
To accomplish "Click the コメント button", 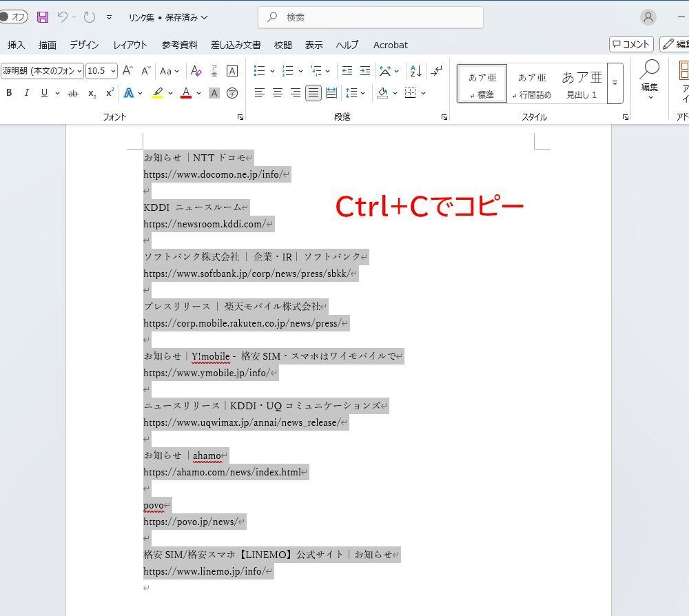I will pos(631,44).
